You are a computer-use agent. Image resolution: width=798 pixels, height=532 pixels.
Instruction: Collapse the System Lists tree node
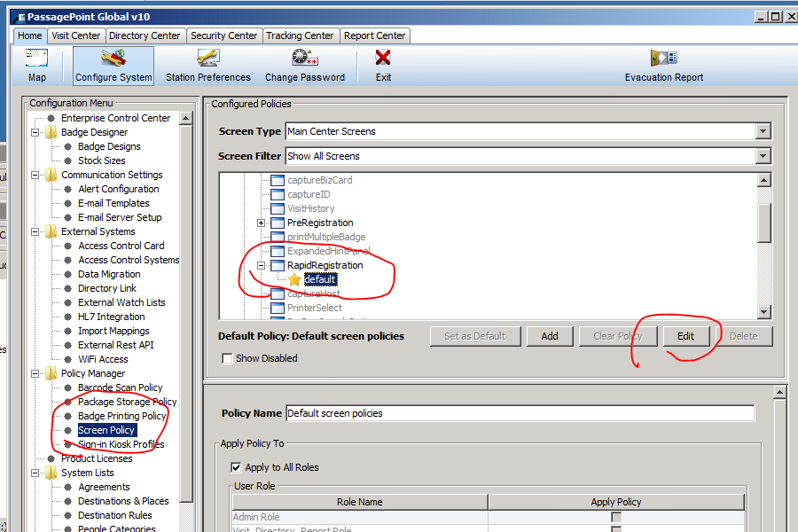[x=35, y=473]
